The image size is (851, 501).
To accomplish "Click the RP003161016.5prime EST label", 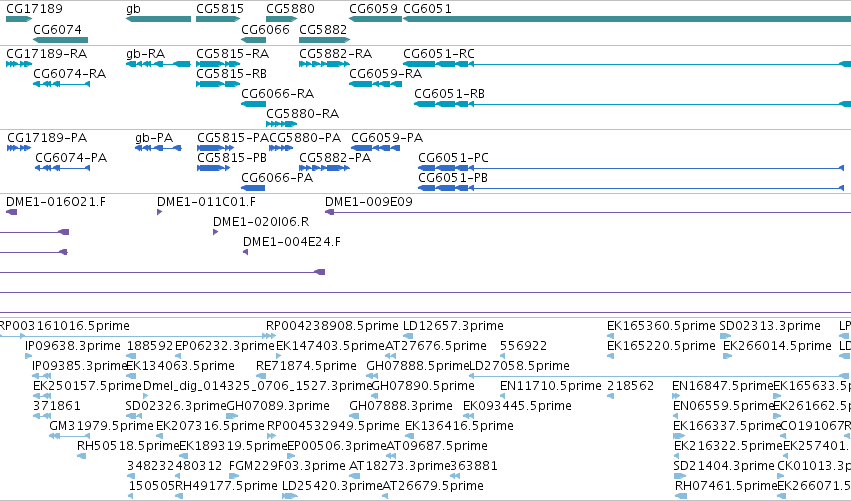I will click(x=64, y=326).
